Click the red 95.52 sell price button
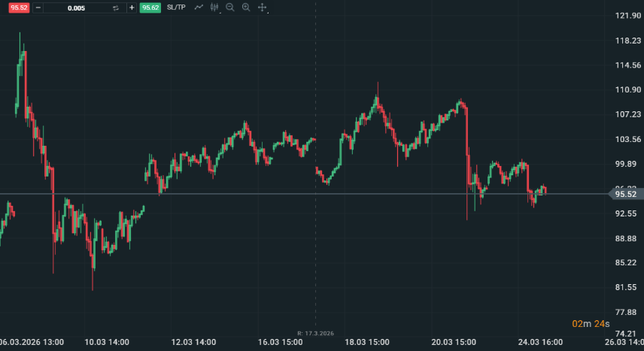The image size is (644, 351). (19, 8)
